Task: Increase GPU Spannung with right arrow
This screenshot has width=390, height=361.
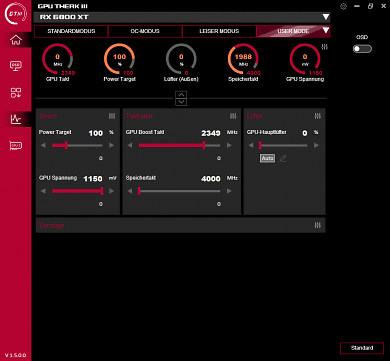Action: tap(111, 191)
